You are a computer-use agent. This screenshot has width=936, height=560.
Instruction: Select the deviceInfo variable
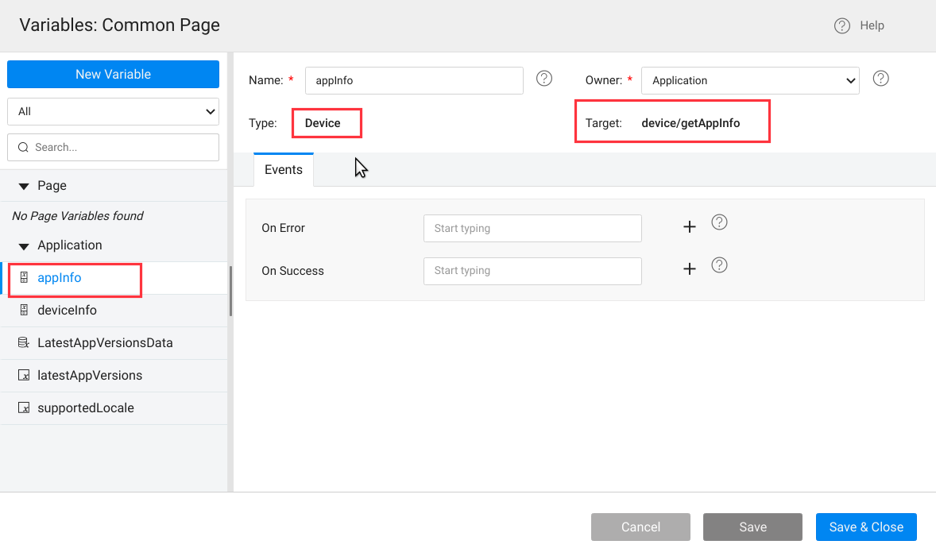(x=67, y=311)
